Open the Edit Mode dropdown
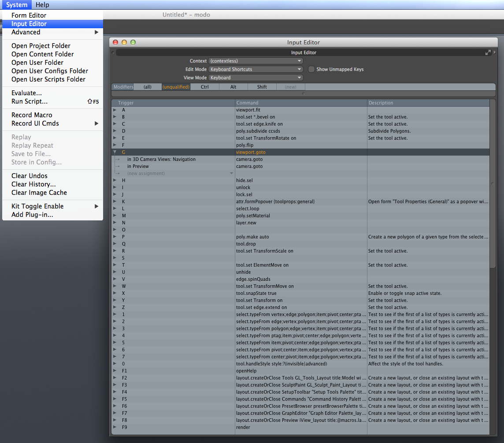The width and height of the screenshot is (504, 443). (256, 69)
